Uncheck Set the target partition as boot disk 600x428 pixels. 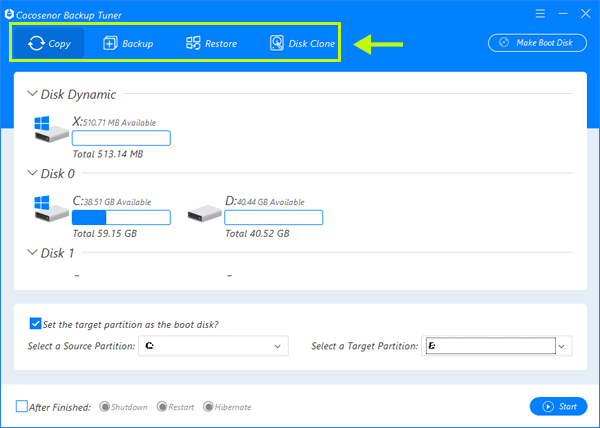point(35,324)
